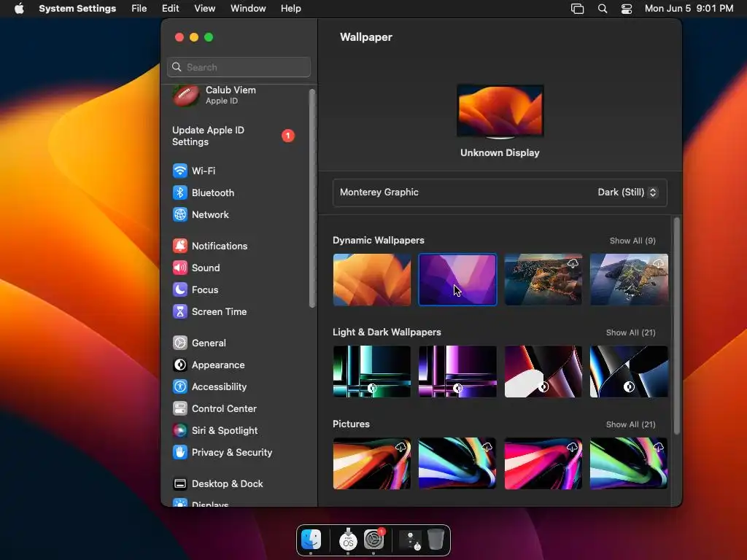Click the date and time in menu bar

click(689, 9)
